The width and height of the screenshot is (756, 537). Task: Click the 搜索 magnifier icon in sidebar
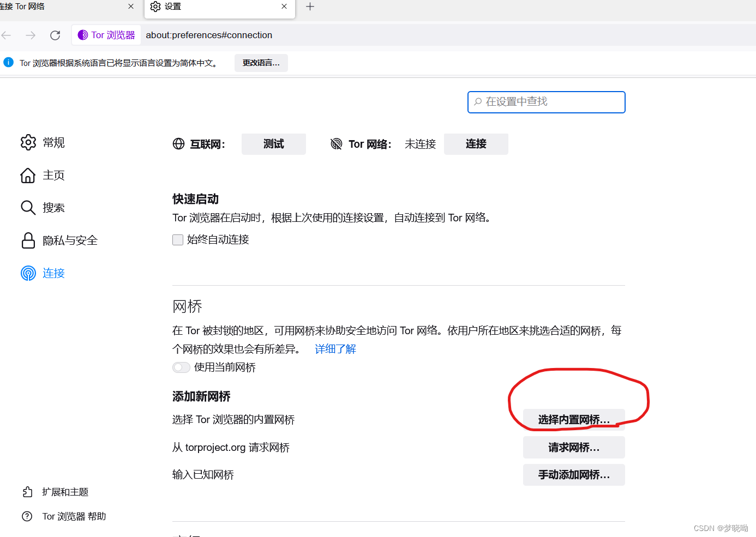coord(28,207)
